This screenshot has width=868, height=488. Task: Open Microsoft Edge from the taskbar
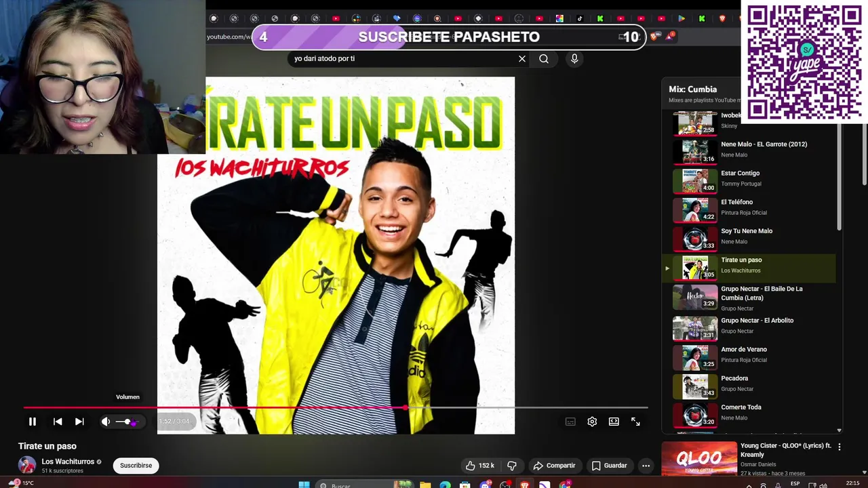point(445,485)
